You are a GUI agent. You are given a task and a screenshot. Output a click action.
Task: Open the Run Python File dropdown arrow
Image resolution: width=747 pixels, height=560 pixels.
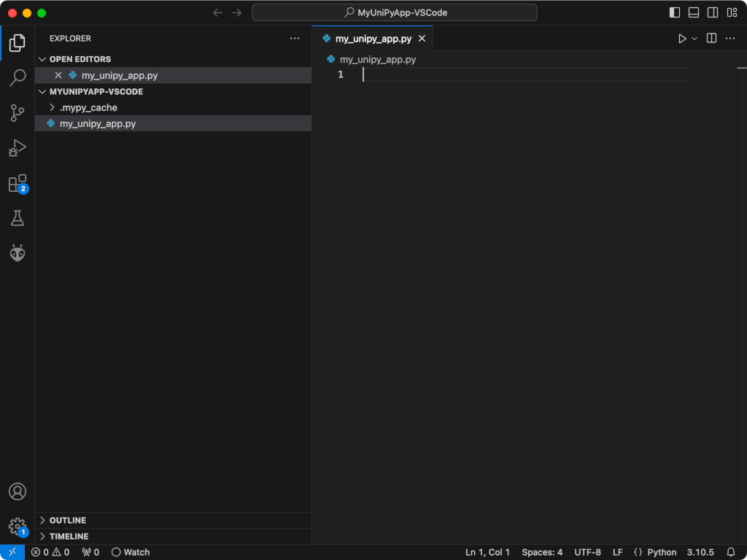[x=694, y=39]
